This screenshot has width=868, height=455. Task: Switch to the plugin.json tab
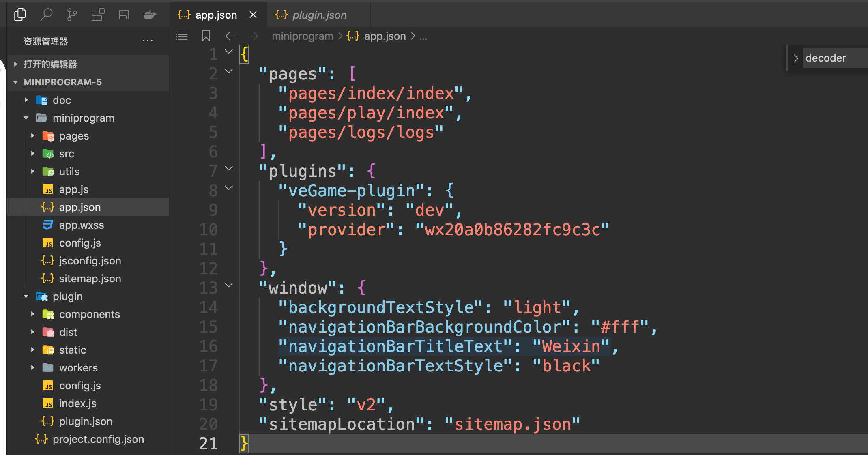tap(319, 15)
